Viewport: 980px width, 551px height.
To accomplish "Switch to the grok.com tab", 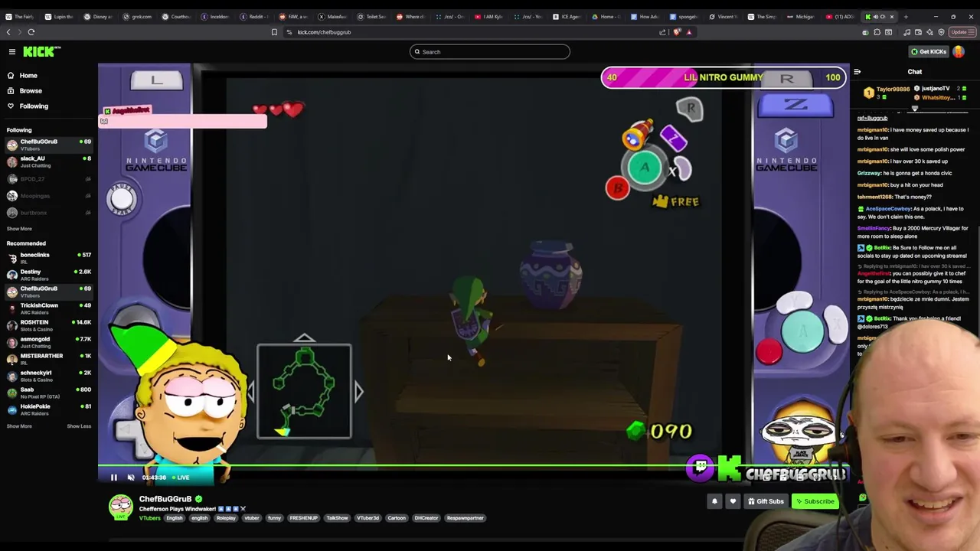I will (x=138, y=17).
